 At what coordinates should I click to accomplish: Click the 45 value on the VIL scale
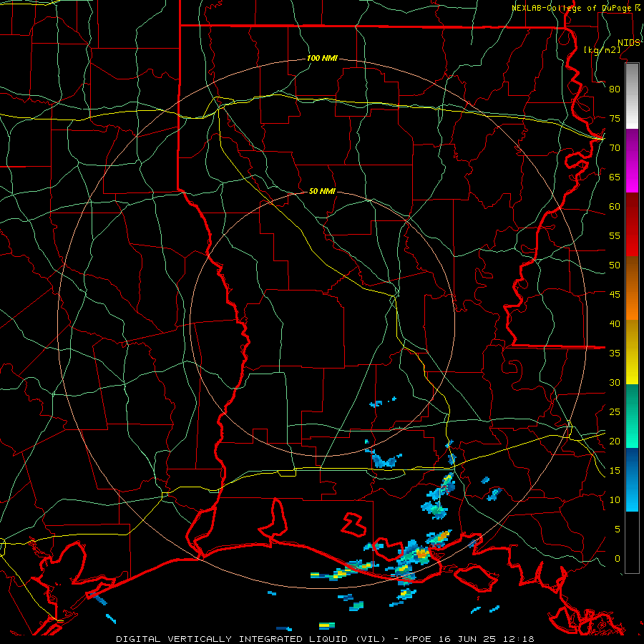615,295
